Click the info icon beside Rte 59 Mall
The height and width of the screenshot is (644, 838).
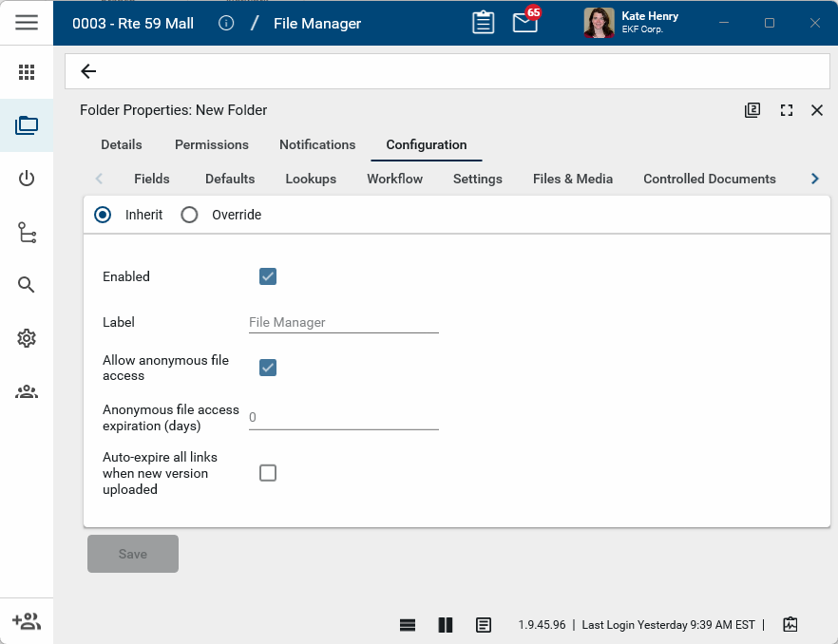[x=226, y=23]
